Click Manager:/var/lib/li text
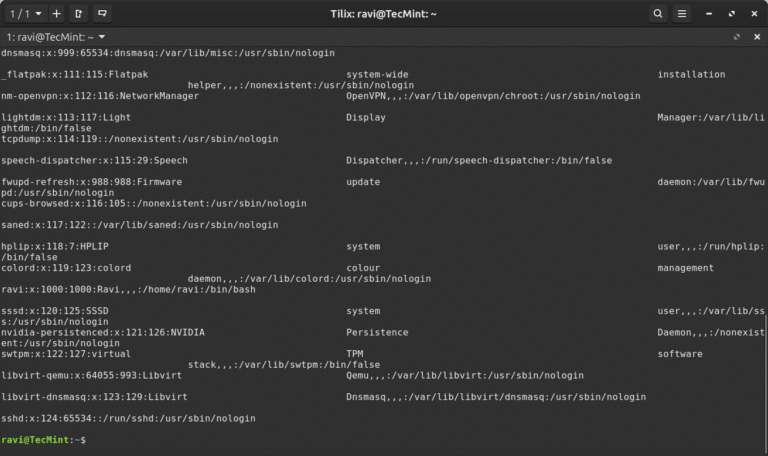The image size is (768, 456). (x=711, y=118)
